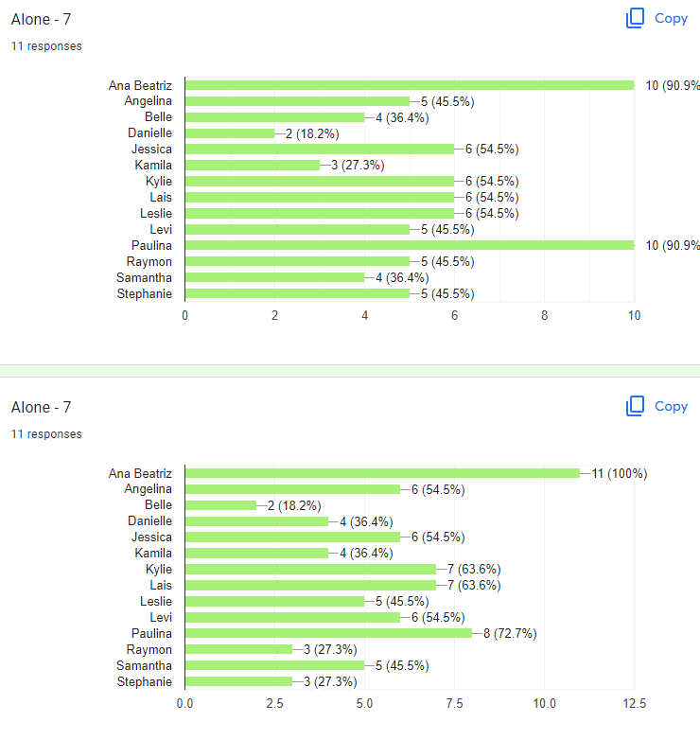This screenshot has height=740, width=700.
Task: Click Belle bar showing 2 (18.2%) in bottom chart
Action: (220, 505)
